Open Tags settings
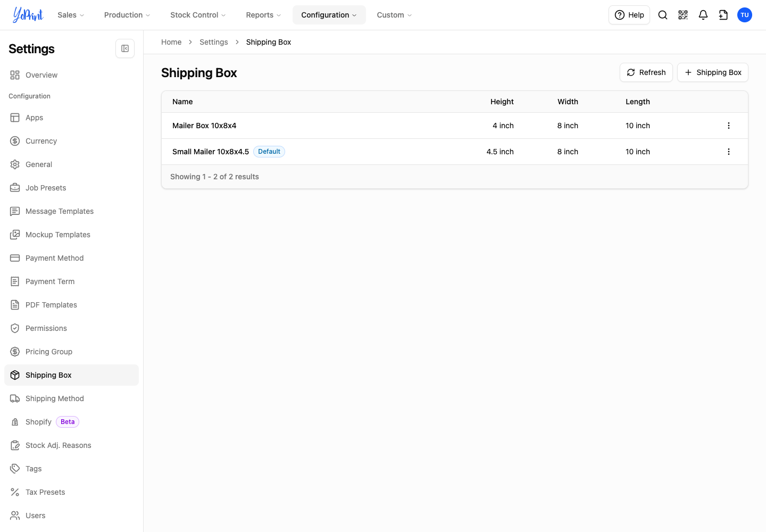 pos(71,469)
